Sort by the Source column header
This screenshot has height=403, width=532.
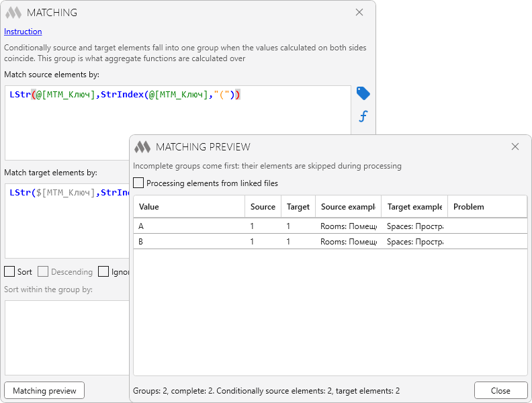(x=263, y=207)
